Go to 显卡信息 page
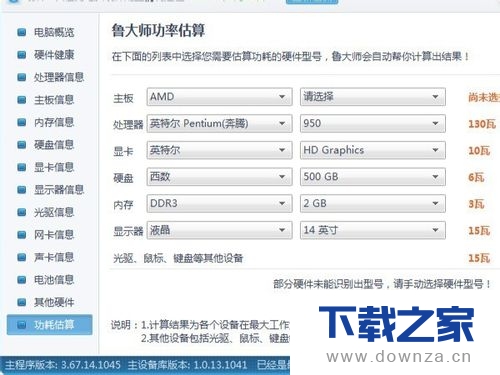The image size is (500, 375). click(x=54, y=167)
